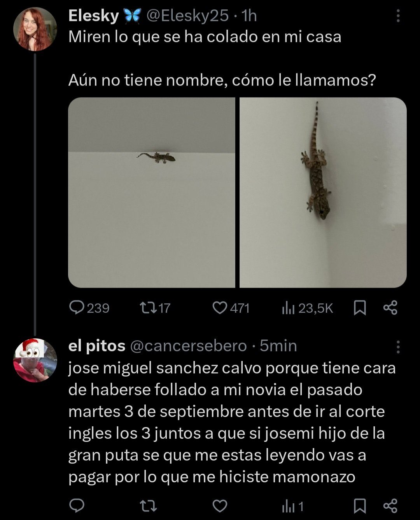
Task: Reply to Elesky's gecko tweet
Action: (77, 308)
